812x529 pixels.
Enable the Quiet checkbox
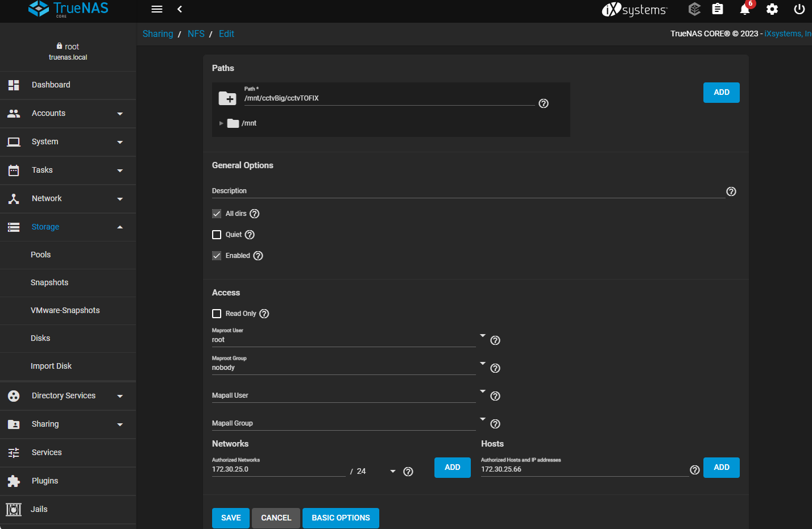click(217, 235)
